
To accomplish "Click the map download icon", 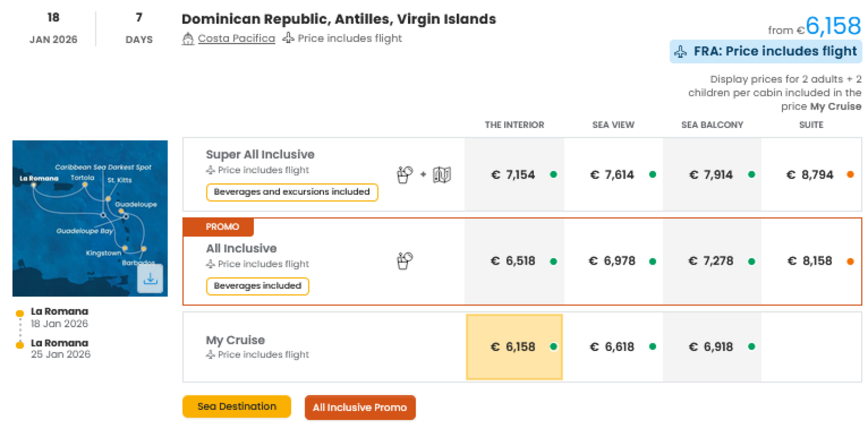I will tap(150, 279).
